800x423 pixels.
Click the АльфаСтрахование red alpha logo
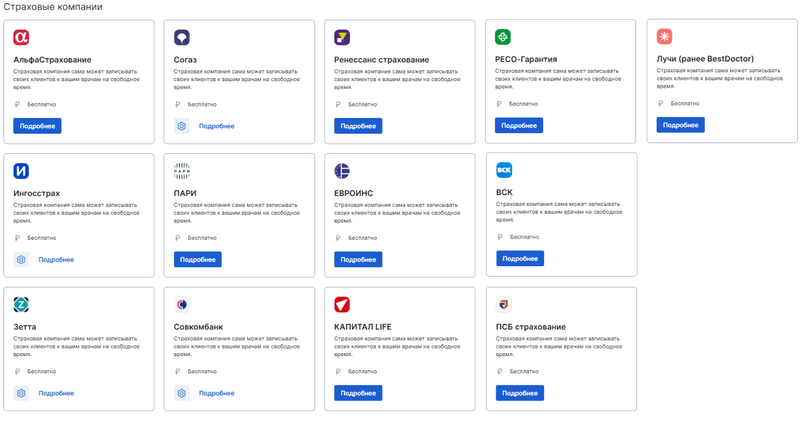(21, 37)
